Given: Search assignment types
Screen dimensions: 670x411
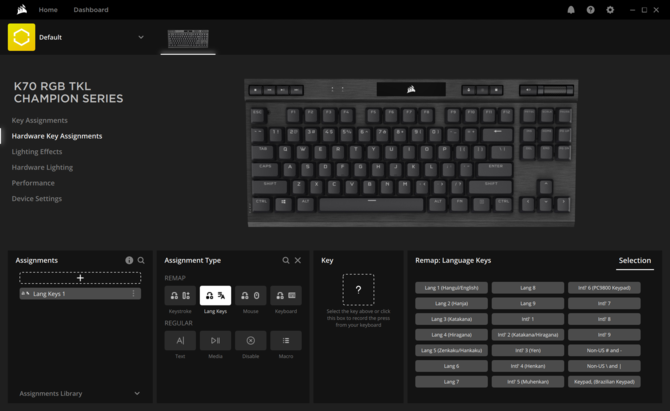Looking at the screenshot, I should 286,260.
